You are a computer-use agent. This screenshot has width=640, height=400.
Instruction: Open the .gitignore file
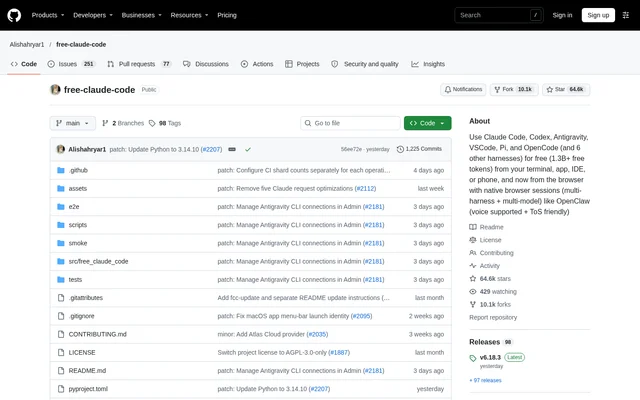click(x=81, y=316)
